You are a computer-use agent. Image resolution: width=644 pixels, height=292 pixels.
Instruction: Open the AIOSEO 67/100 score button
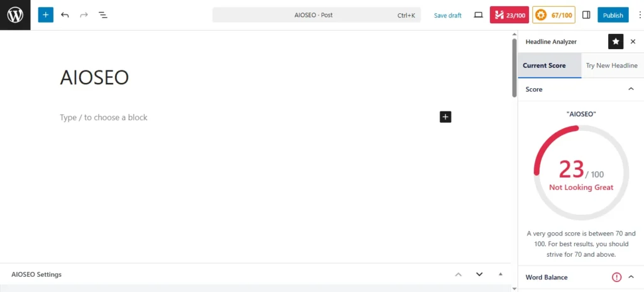(553, 15)
